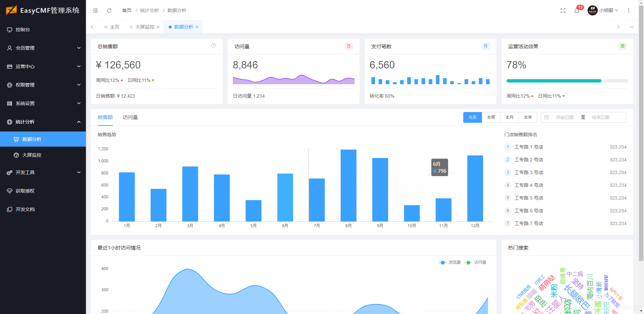The width and height of the screenshot is (644, 314).
Task: Select the 本月 time range button
Action: [x=509, y=117]
